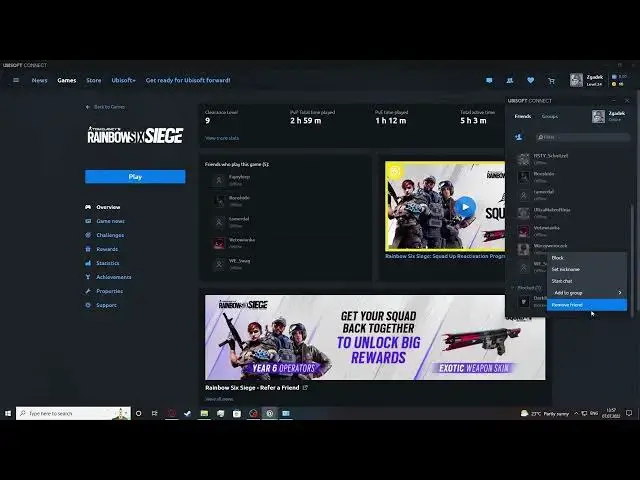The image size is (640, 480).
Task: Open the hamburger menu in the top bar
Action: click(x=16, y=80)
